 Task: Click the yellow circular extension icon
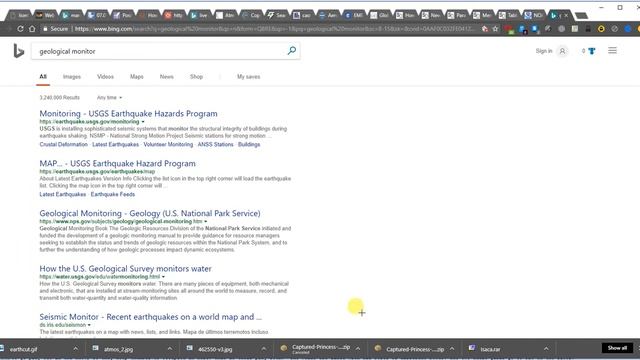pos(601,29)
